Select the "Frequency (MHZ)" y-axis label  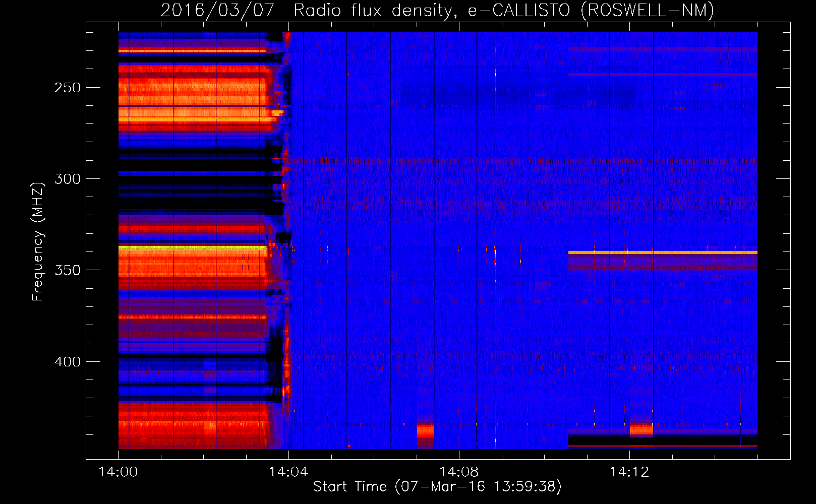coord(38,242)
